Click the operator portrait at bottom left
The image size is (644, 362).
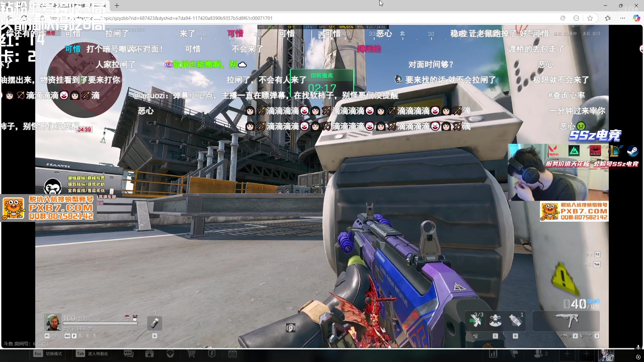53,322
